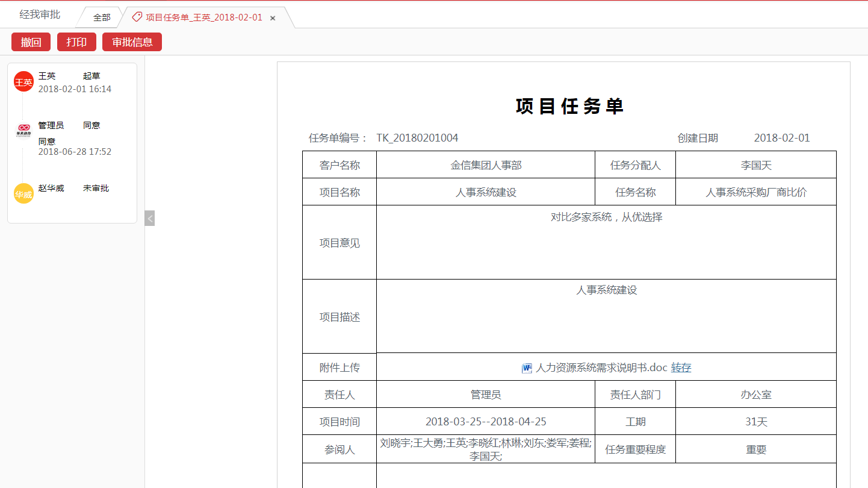Click the Word document icon beside attachment
This screenshot has width=868, height=488.
[x=526, y=367]
